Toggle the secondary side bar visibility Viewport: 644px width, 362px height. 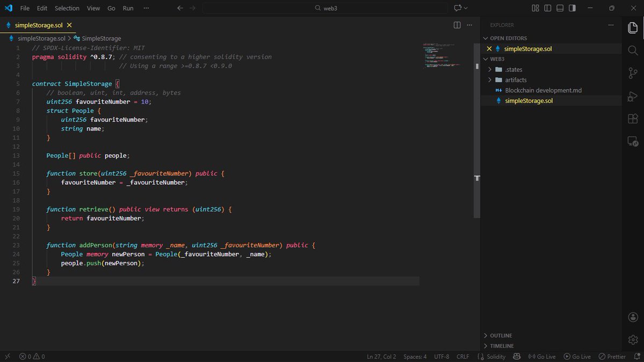click(572, 8)
